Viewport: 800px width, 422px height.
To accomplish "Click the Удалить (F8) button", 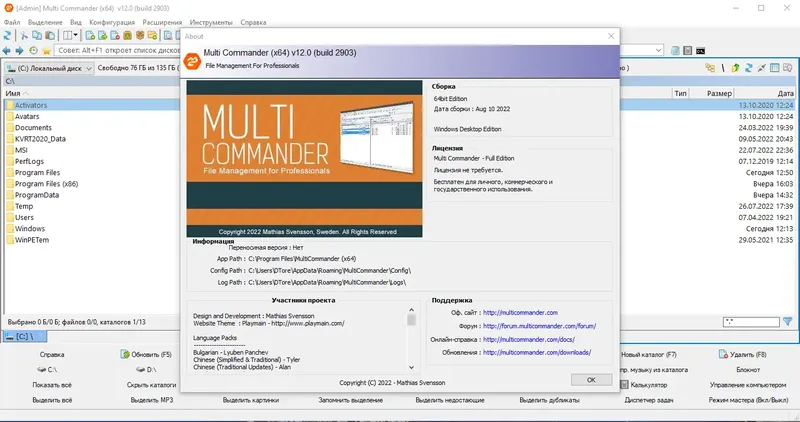I will coord(743,354).
